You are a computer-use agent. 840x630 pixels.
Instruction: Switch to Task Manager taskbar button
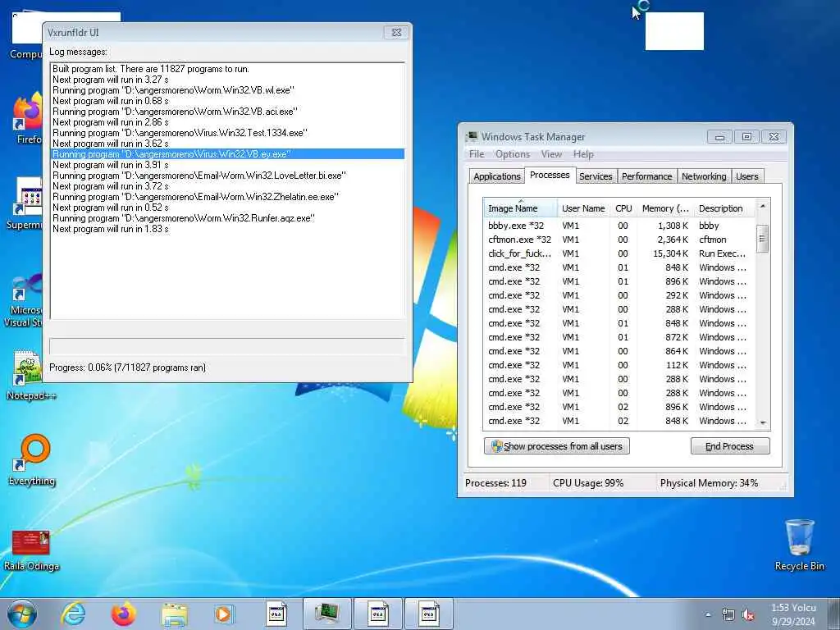click(x=326, y=614)
